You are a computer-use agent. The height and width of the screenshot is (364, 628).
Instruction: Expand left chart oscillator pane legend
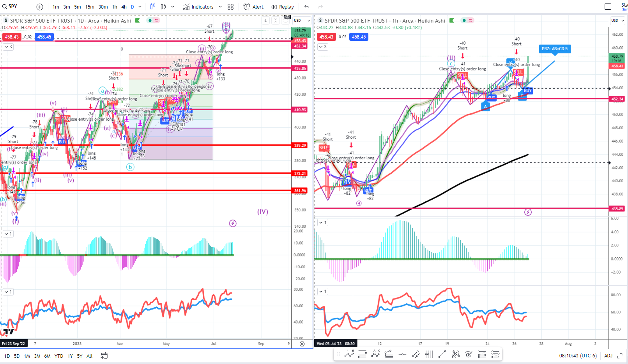8,292
